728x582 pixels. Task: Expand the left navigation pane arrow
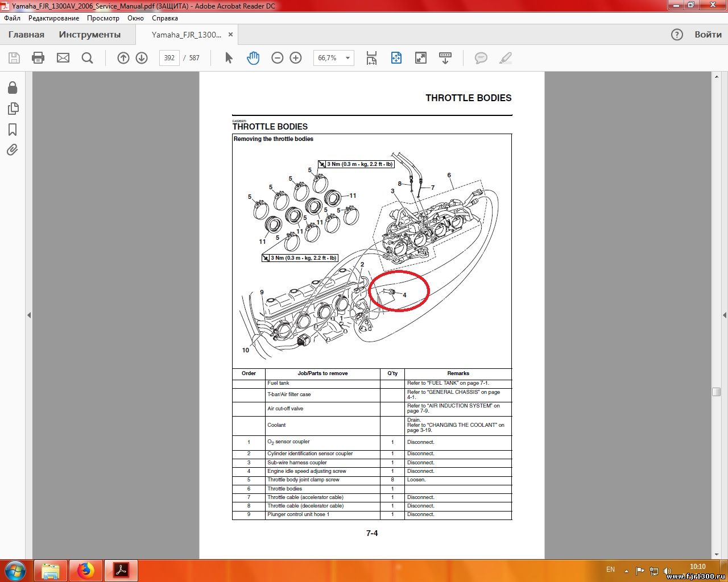tap(29, 315)
